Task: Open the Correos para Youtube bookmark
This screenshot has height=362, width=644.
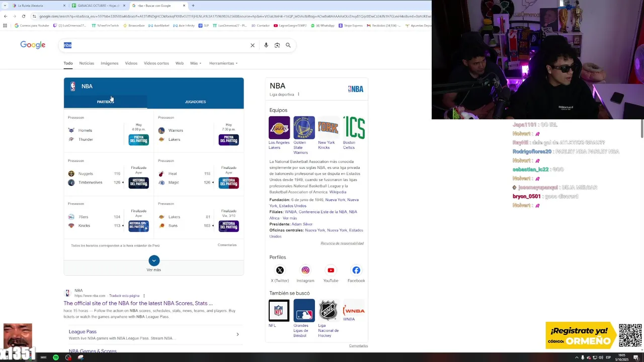Action: [x=31, y=26]
